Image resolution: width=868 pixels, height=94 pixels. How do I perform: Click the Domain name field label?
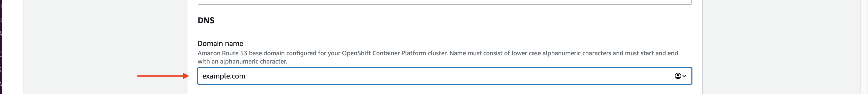pos(220,43)
